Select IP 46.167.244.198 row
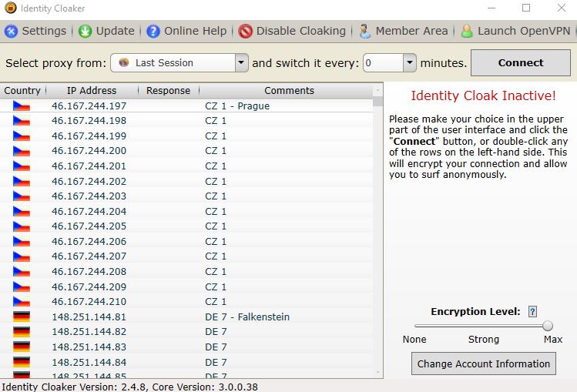Screen dimensions: 577x392 point(186,121)
